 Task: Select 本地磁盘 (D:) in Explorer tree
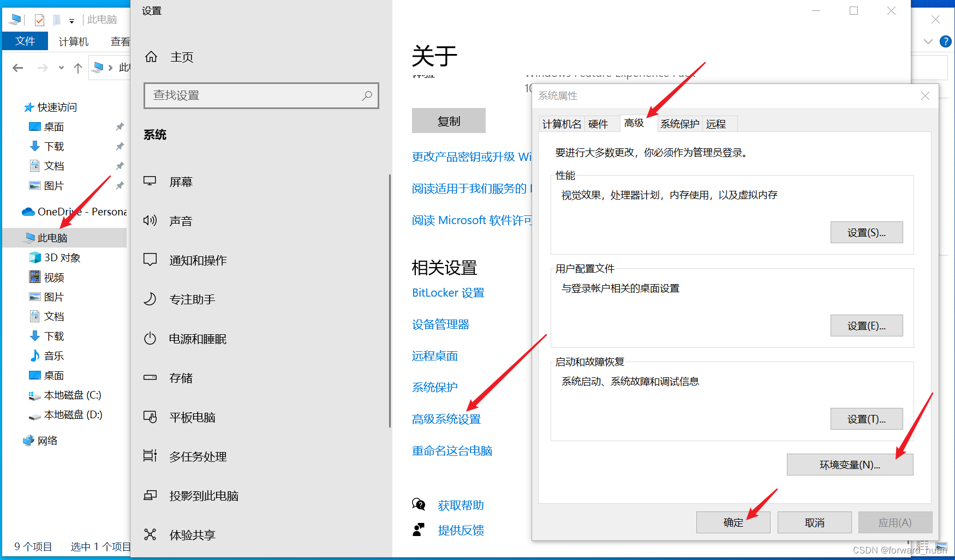click(x=73, y=414)
